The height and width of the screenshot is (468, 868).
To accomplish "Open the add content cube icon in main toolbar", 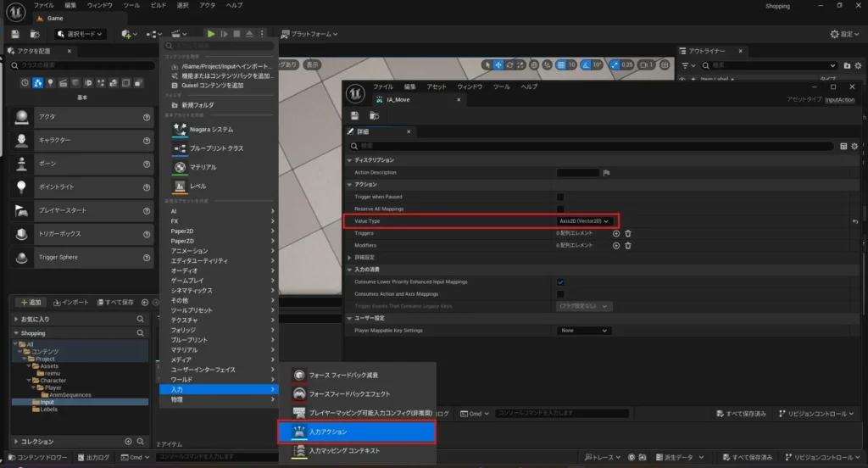I will click(x=129, y=35).
